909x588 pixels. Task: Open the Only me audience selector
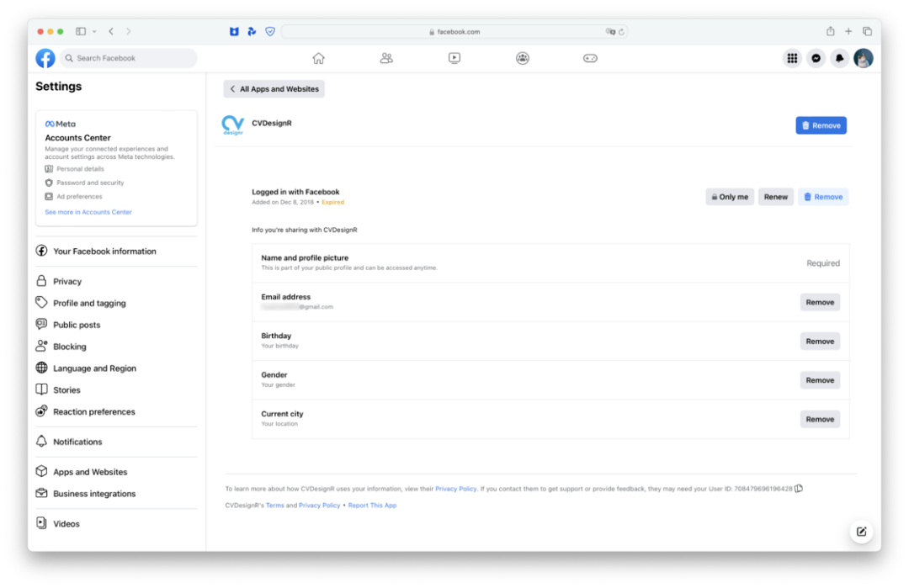[730, 197]
